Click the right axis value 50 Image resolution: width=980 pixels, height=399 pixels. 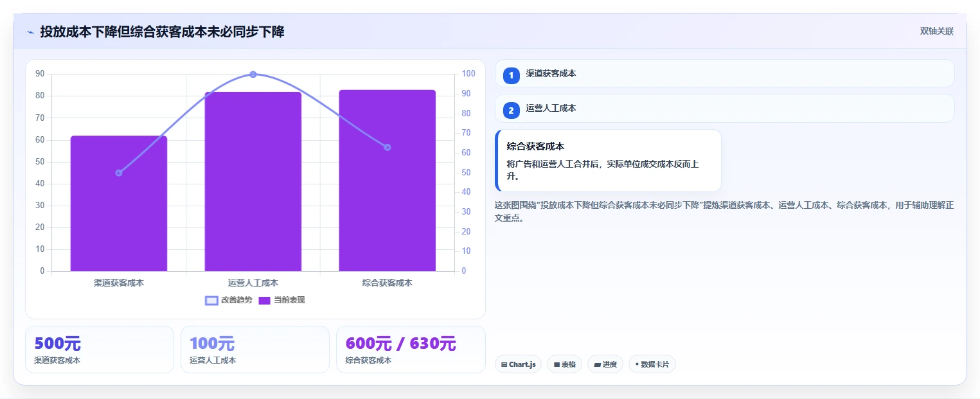(x=467, y=172)
